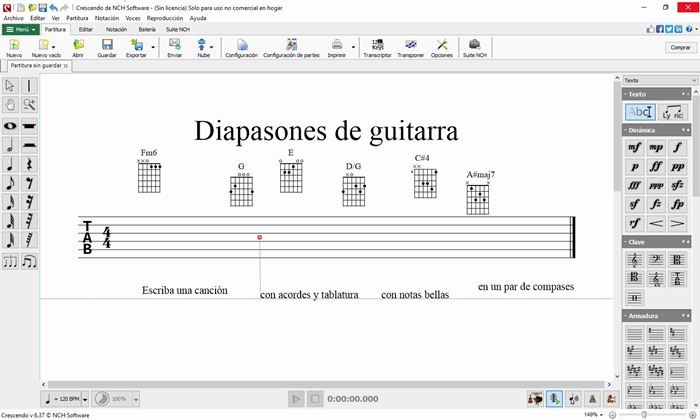Expand the Imprimir dropdown arrow
700x420 pixels.
pyautogui.click(x=353, y=47)
